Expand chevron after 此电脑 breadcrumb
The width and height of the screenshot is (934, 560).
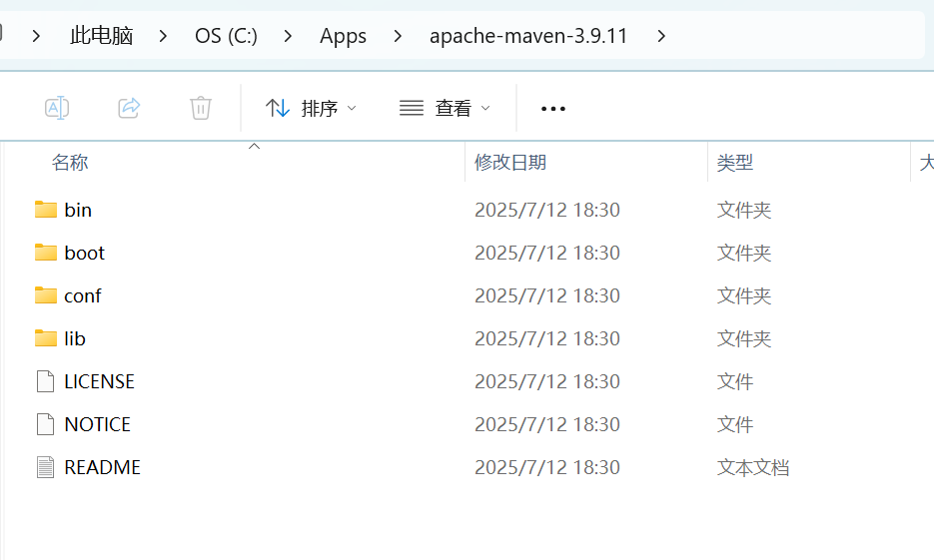coord(163,36)
